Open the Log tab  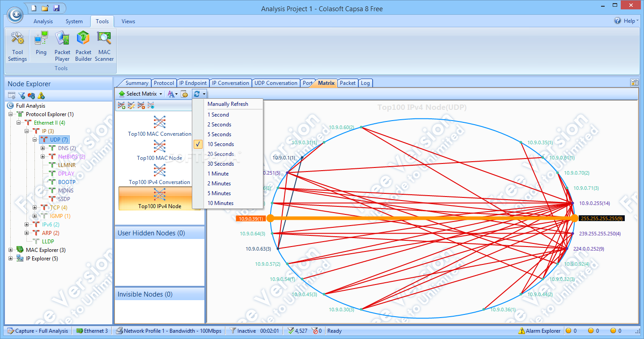(x=365, y=83)
